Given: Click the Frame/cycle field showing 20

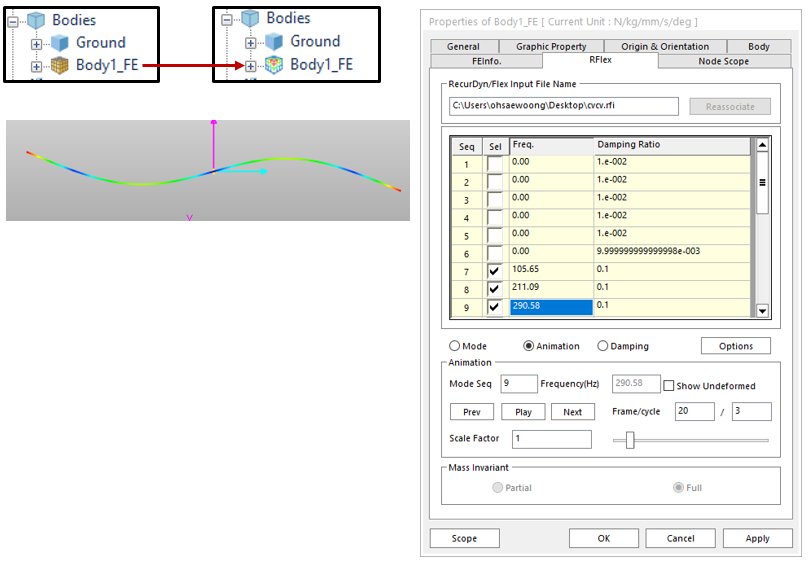Looking at the screenshot, I should coord(695,412).
